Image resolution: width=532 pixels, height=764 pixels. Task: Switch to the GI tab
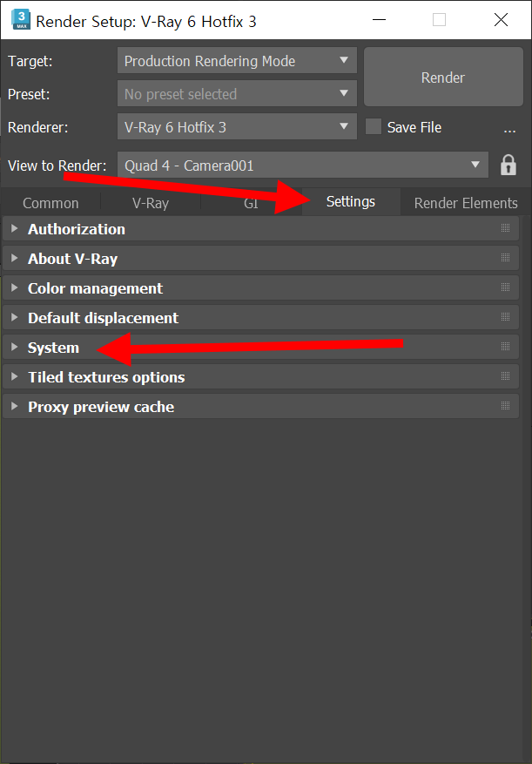(x=251, y=203)
